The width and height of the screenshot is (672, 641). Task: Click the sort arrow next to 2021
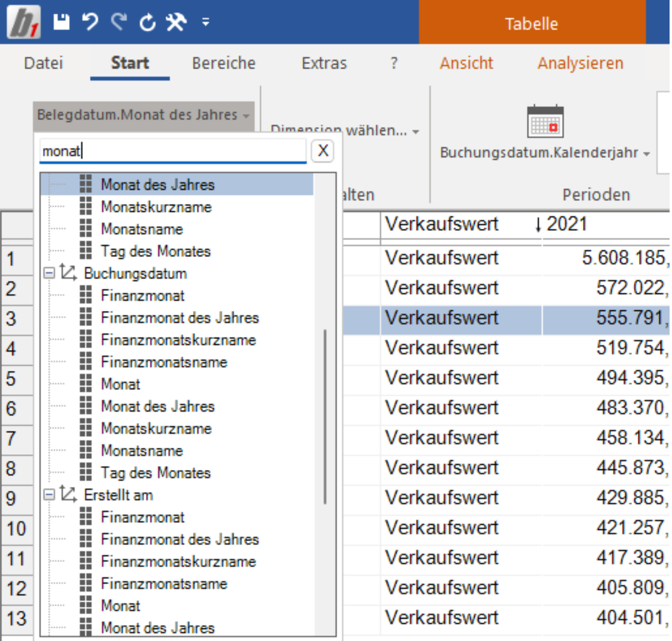tap(538, 225)
